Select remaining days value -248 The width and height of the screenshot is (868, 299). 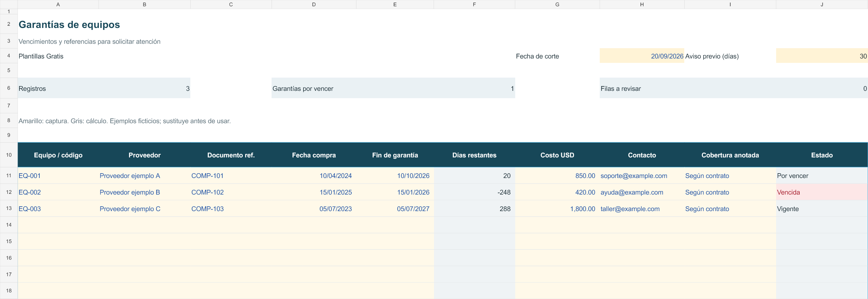tap(474, 192)
